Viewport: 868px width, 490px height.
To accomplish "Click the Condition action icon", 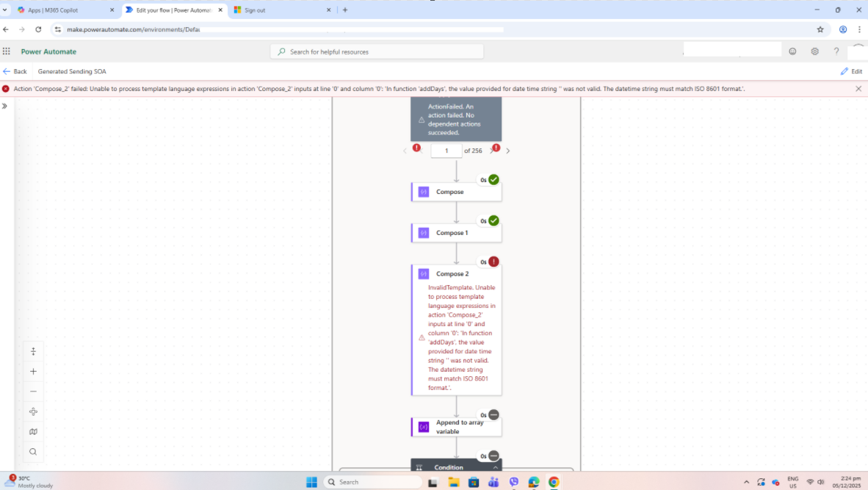I will click(x=419, y=467).
